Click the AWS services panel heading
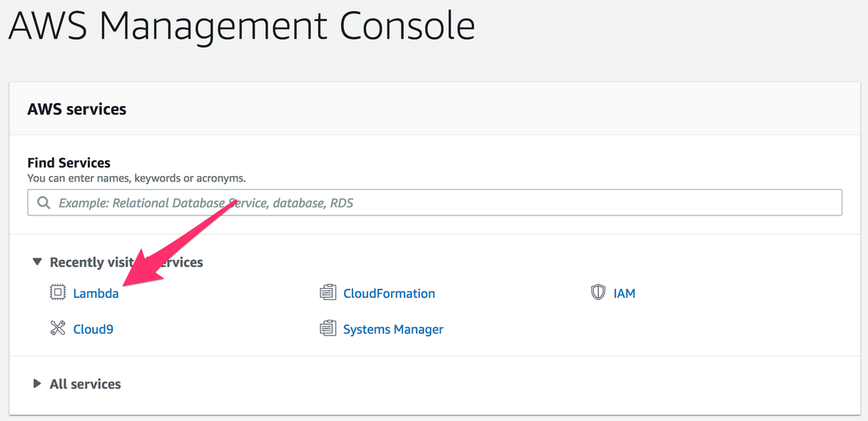Image resolution: width=868 pixels, height=421 pixels. (x=76, y=109)
